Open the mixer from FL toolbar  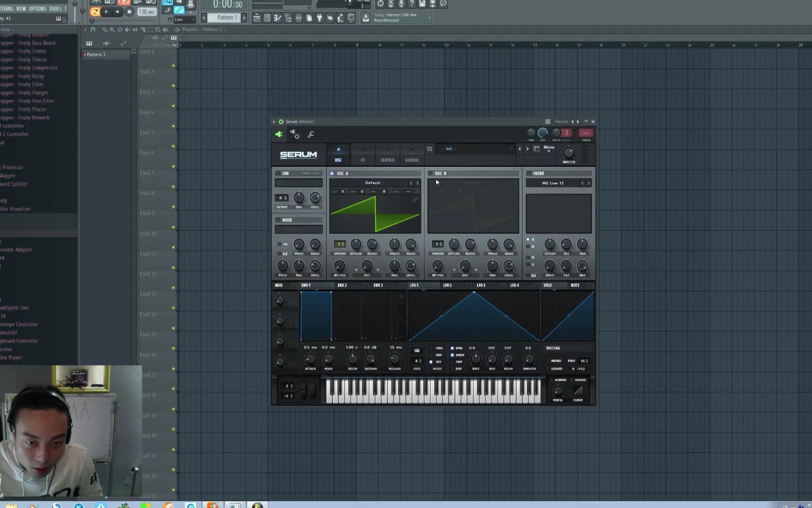coord(298,18)
